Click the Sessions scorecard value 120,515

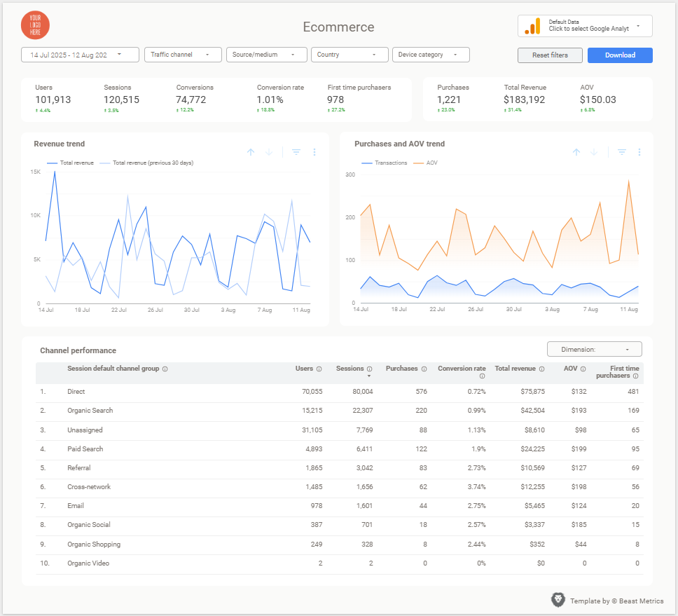(x=121, y=100)
